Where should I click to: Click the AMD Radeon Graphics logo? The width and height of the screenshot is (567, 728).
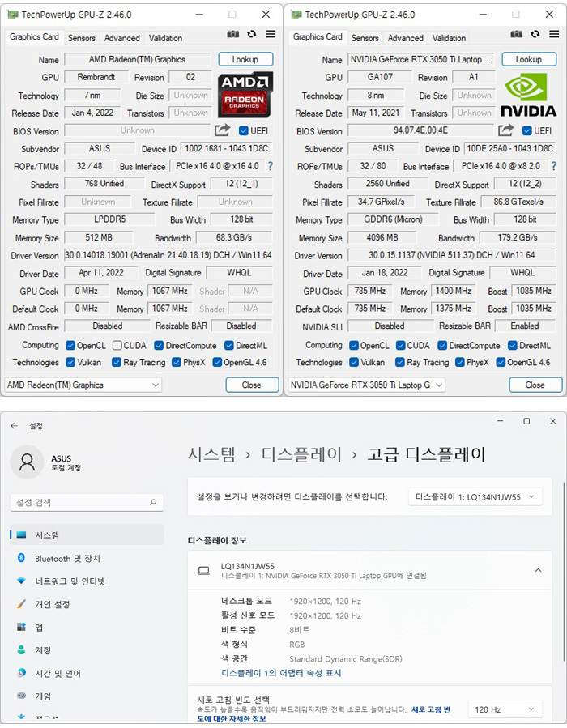pyautogui.click(x=245, y=94)
